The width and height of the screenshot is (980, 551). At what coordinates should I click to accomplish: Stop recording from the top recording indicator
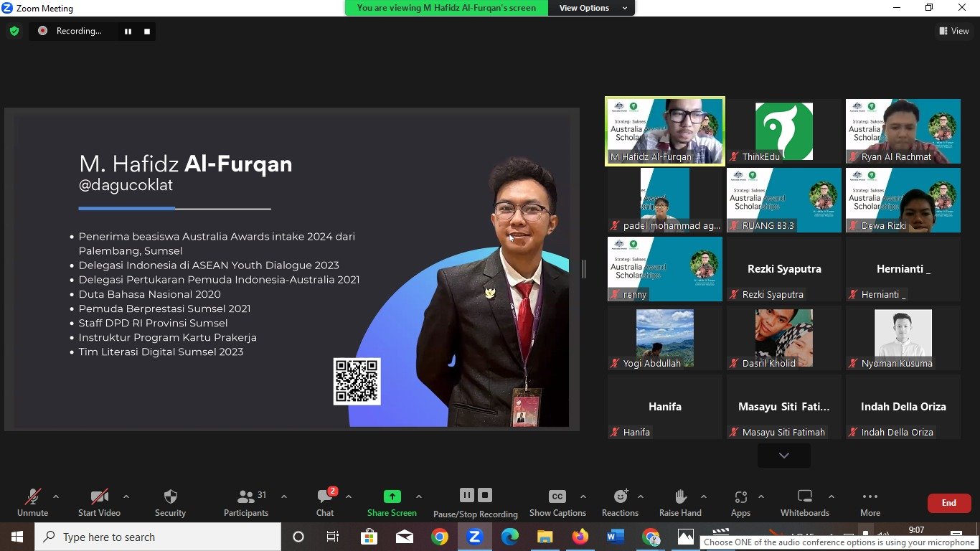[147, 31]
